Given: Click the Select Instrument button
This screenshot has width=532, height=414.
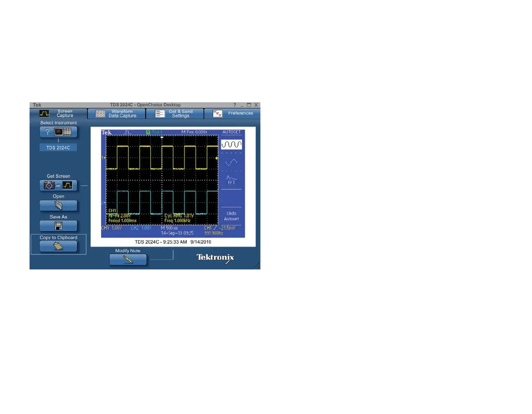Looking at the screenshot, I should click(x=58, y=132).
